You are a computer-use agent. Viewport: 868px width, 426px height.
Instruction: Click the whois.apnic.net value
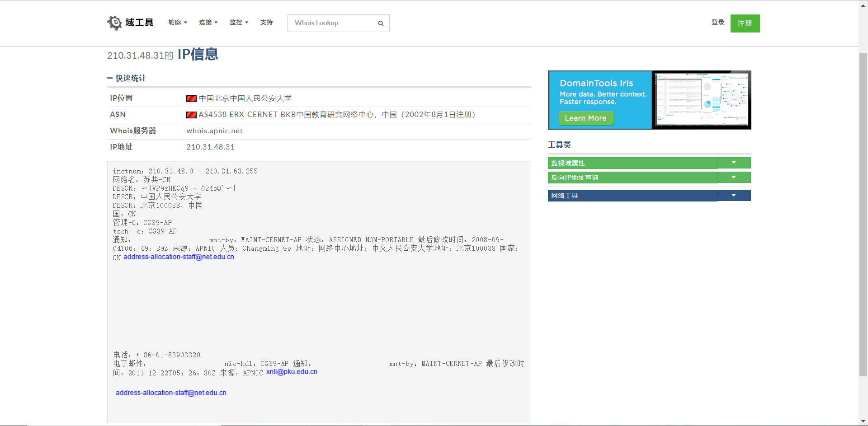214,131
